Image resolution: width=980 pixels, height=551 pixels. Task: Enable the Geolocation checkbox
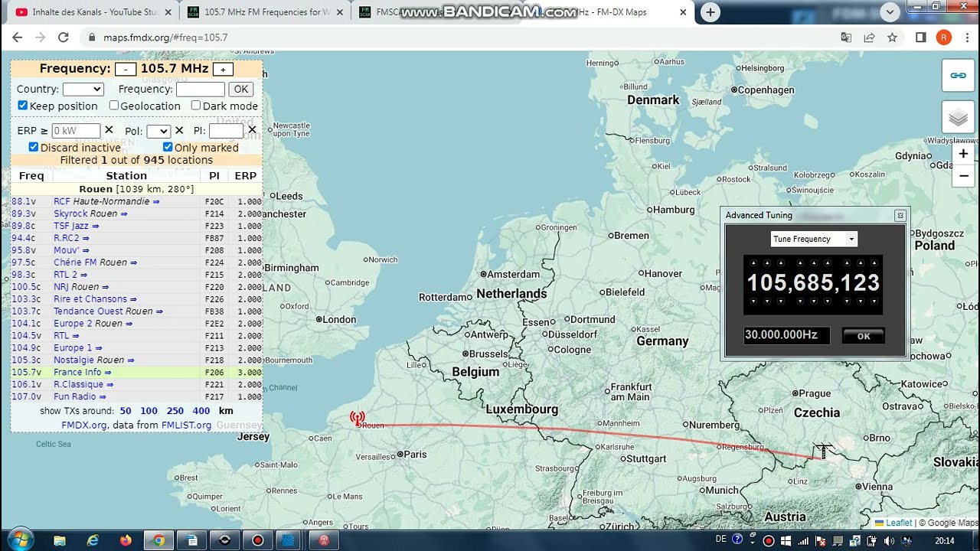(x=114, y=106)
